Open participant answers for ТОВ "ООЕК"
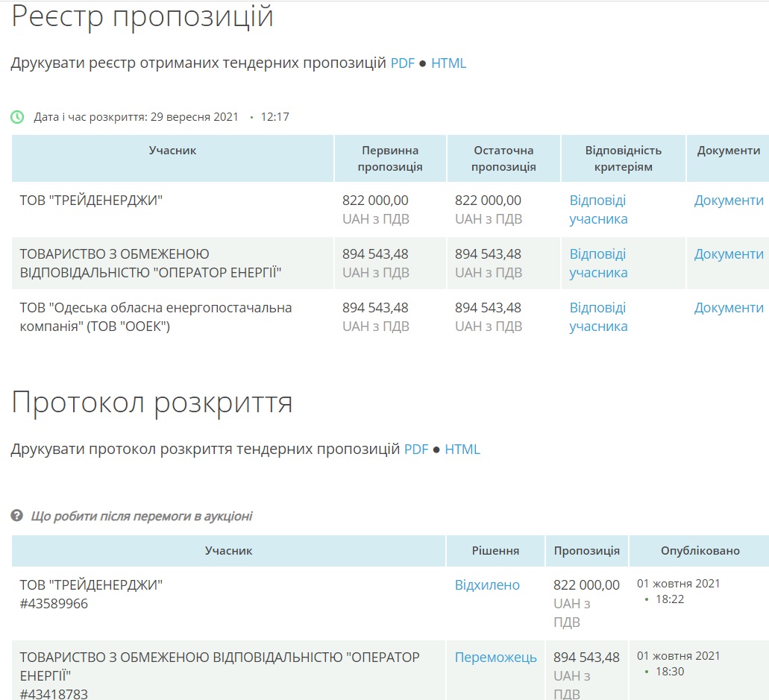This screenshot has width=769, height=700. [598, 317]
